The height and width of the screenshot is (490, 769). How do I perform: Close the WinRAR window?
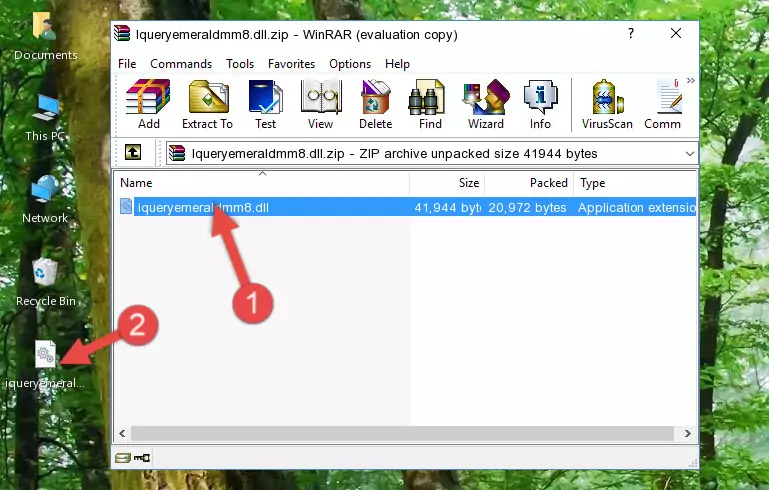[x=676, y=33]
